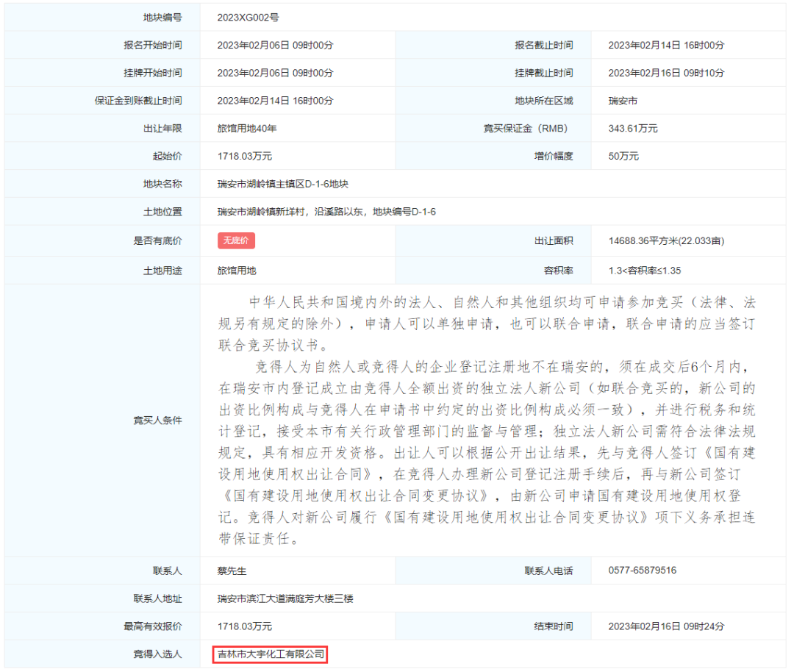Click the 土地用途 row label
This screenshot has width=794, height=672.
pyautogui.click(x=162, y=271)
